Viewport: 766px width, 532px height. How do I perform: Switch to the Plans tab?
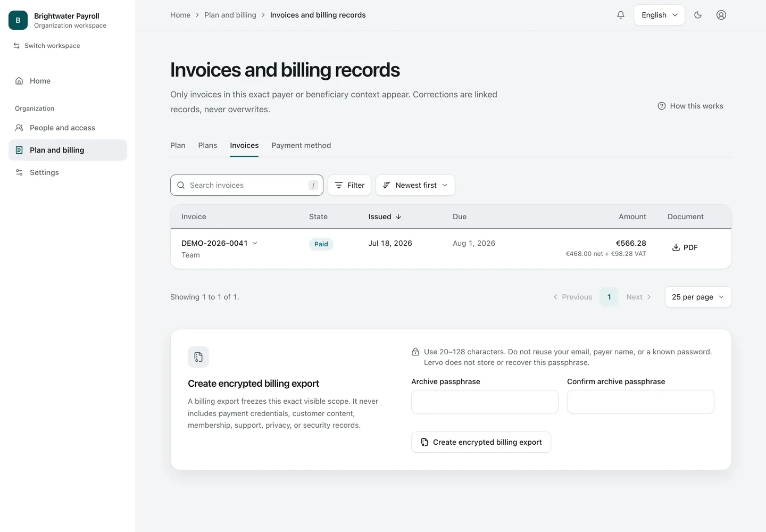(207, 145)
